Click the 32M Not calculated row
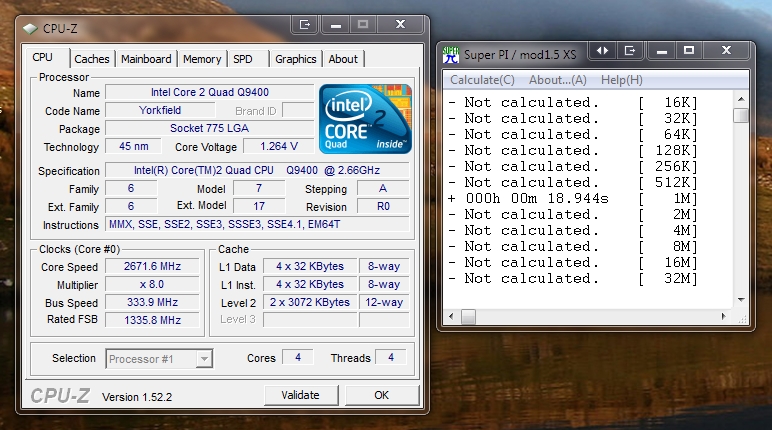Image resolution: width=772 pixels, height=430 pixels. tap(573, 278)
